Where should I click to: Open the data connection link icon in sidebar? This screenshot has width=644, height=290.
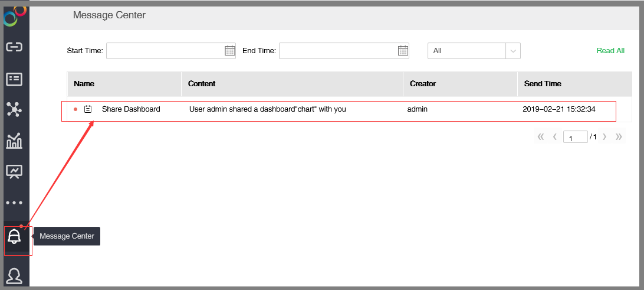(14, 47)
